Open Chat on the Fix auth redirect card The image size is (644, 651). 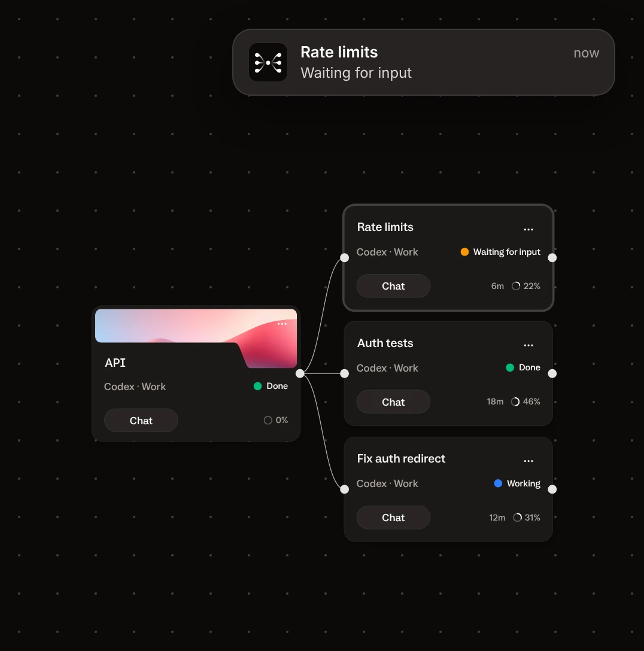click(393, 518)
